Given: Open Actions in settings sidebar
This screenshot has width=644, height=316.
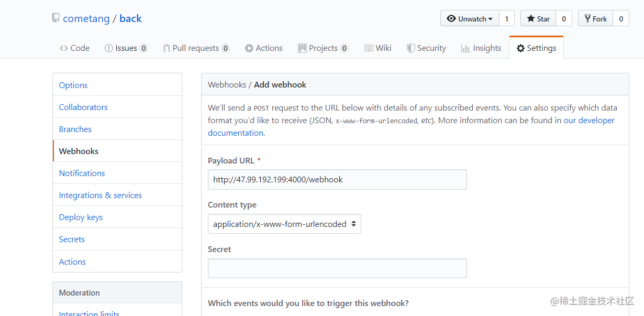Looking at the screenshot, I should [117, 261].
